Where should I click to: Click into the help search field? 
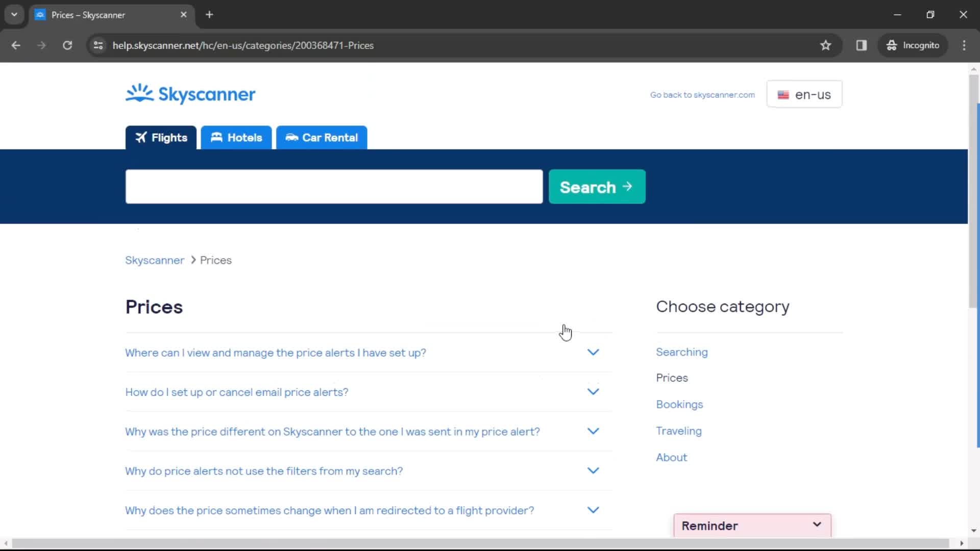(x=334, y=187)
